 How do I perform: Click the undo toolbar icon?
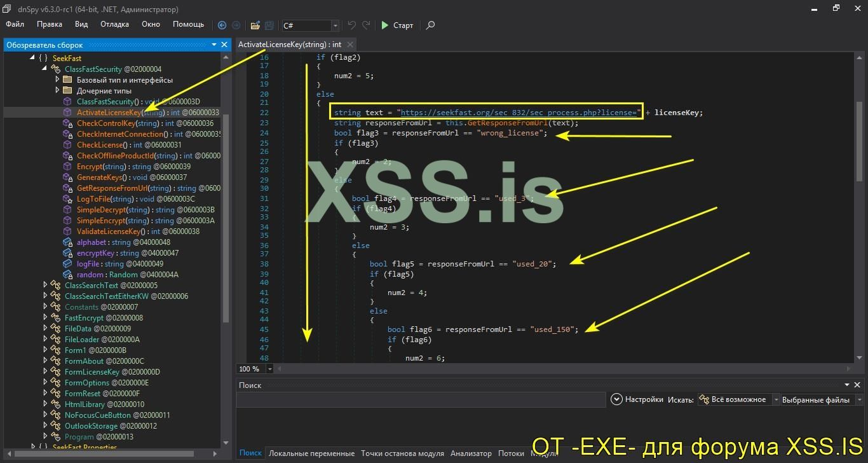point(351,25)
